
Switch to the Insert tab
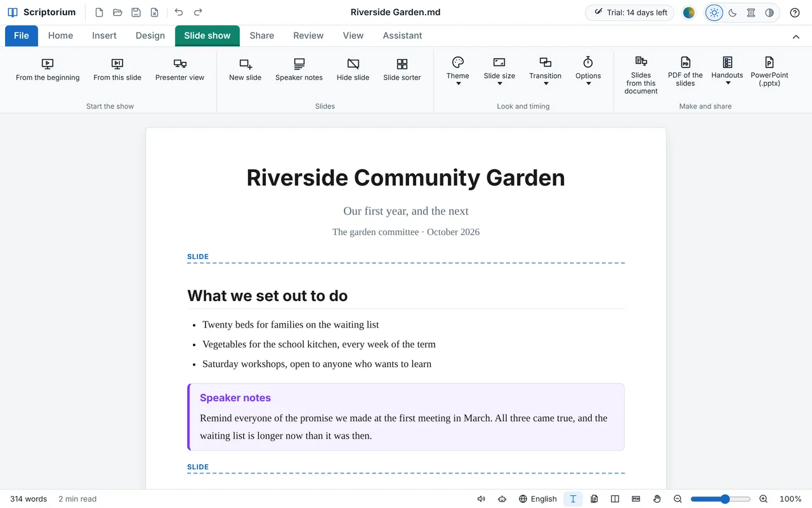(104, 36)
